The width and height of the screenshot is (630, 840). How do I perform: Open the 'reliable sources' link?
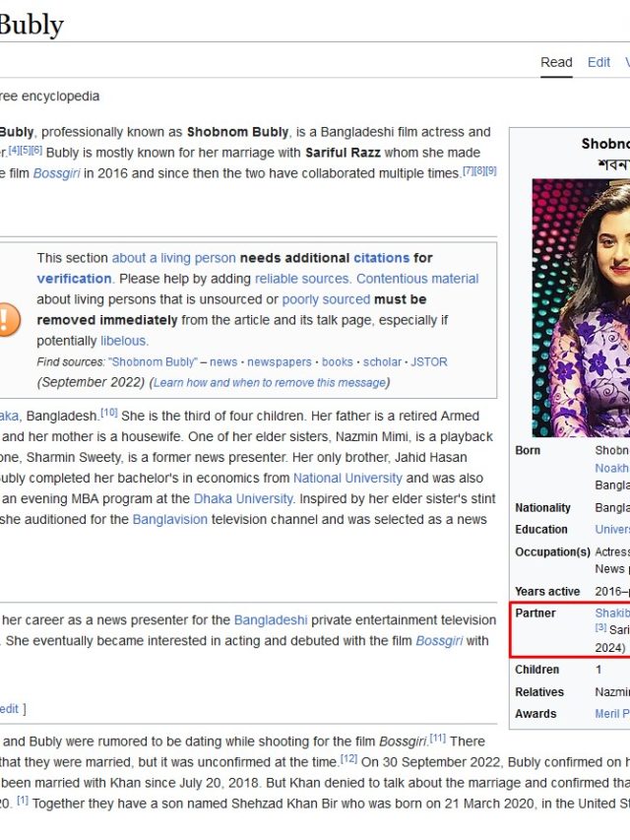point(301,279)
